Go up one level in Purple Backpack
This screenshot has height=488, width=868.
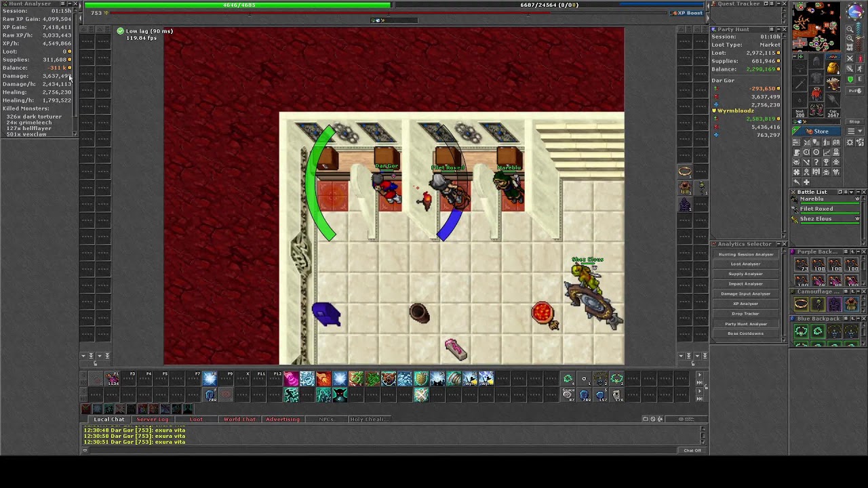pyautogui.click(x=852, y=251)
